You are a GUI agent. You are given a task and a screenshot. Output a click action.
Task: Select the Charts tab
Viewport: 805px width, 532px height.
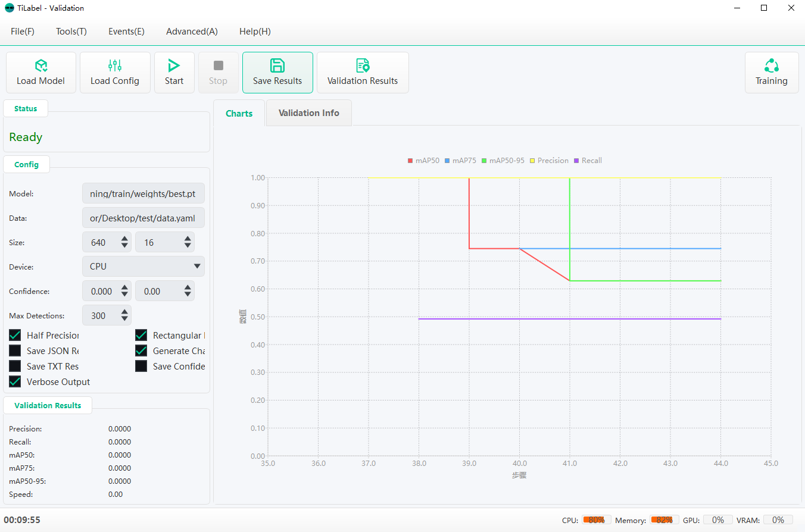[x=239, y=112]
